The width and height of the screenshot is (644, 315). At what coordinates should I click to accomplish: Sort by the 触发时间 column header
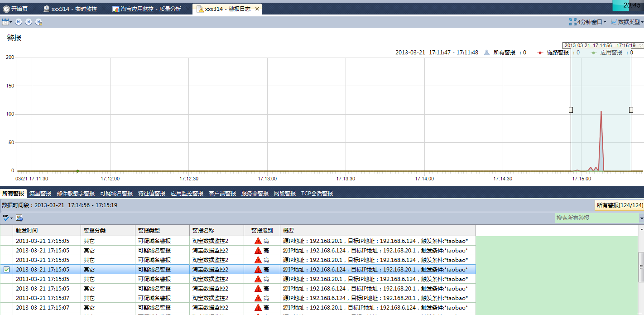pyautogui.click(x=47, y=231)
